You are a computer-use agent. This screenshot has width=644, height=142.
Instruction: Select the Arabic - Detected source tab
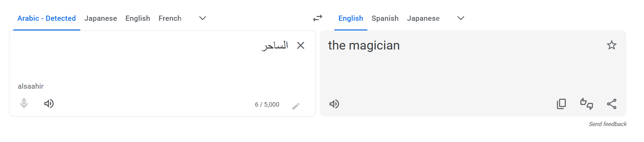[47, 18]
